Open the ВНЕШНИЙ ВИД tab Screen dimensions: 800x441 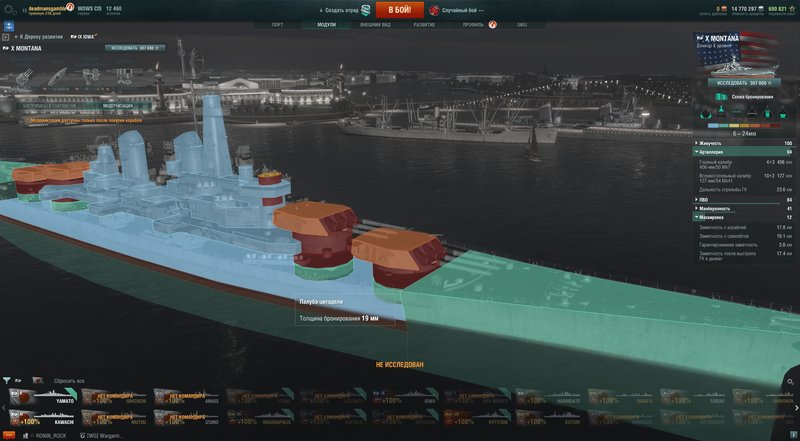(375, 24)
